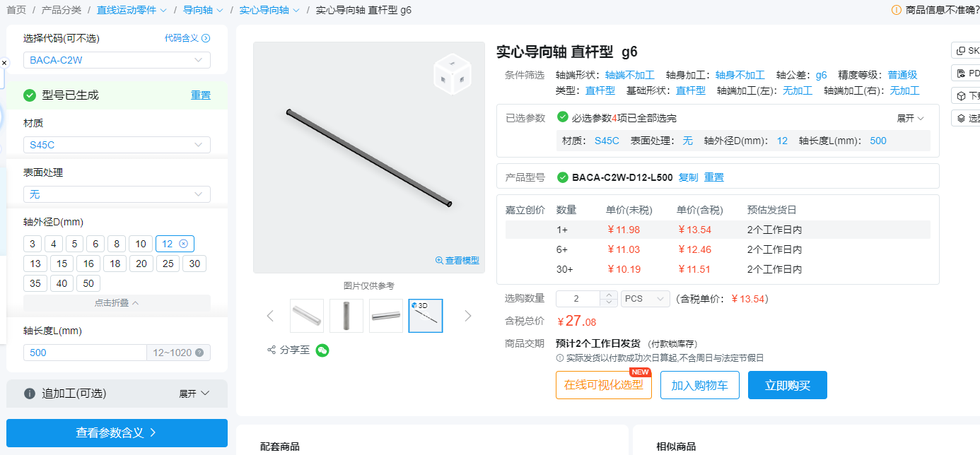Click the 代码含义 info link
This screenshot has height=455, width=980.
coord(187,38)
